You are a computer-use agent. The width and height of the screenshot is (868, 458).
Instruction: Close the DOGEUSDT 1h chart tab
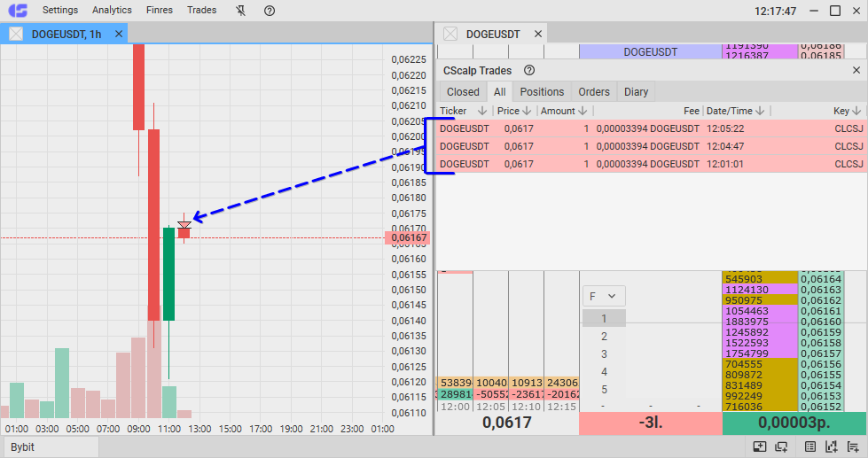tap(117, 34)
